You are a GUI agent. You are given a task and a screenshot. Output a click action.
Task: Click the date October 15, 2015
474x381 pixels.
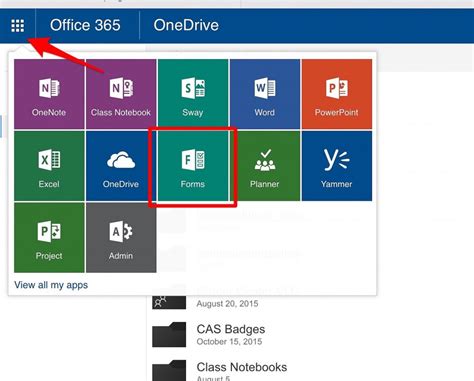[x=229, y=342]
